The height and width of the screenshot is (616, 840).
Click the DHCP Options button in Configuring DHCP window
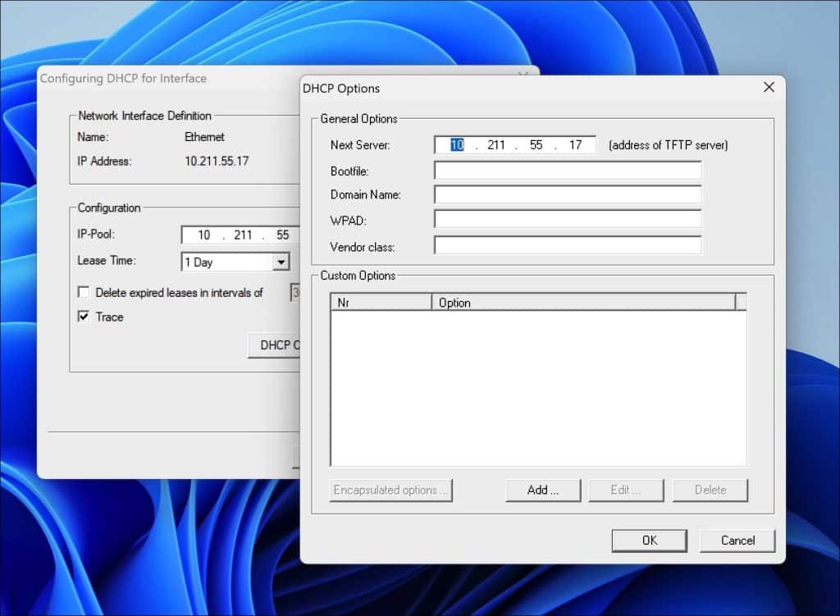coord(274,345)
